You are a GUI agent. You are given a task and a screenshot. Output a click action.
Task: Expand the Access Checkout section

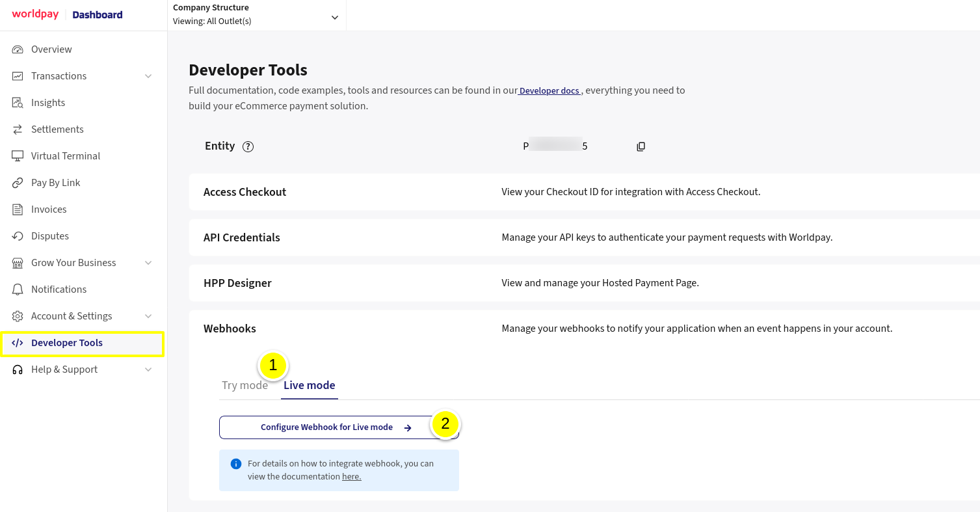[584, 192]
